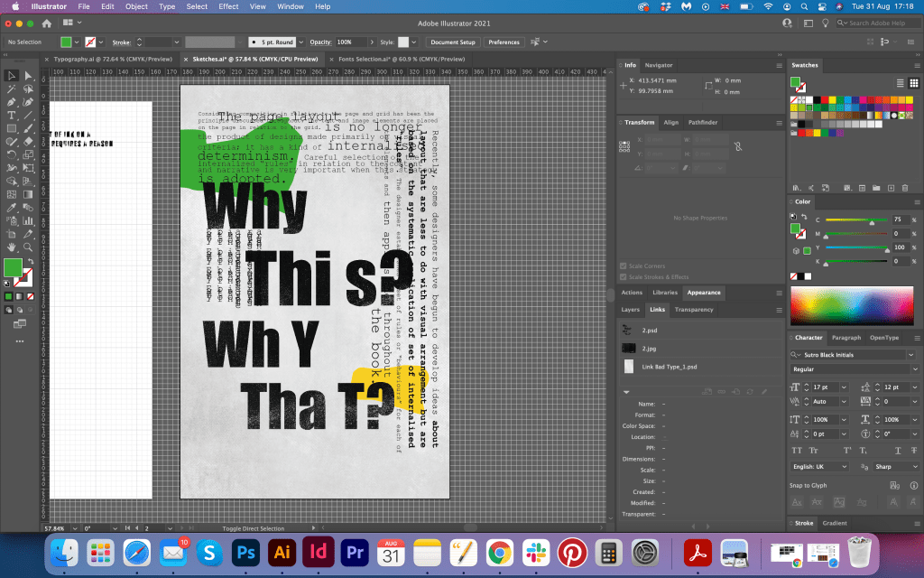Click the Home icon in app bar

(47, 23)
